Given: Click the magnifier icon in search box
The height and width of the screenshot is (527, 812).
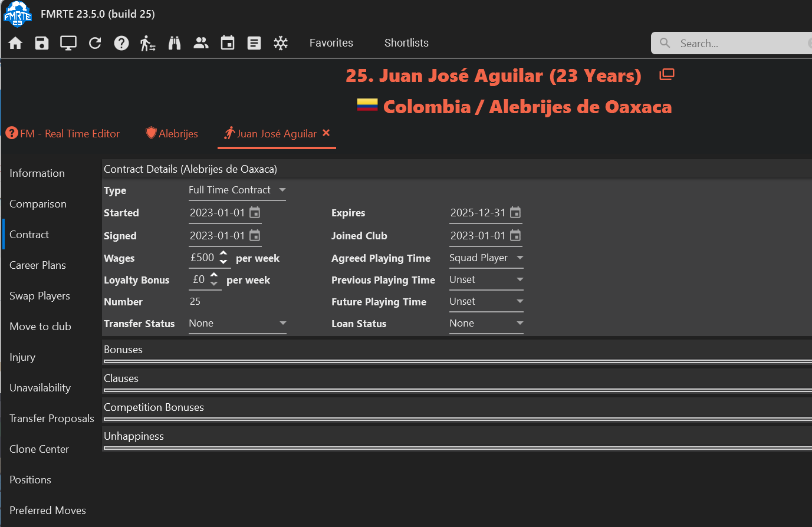Looking at the screenshot, I should [x=665, y=43].
